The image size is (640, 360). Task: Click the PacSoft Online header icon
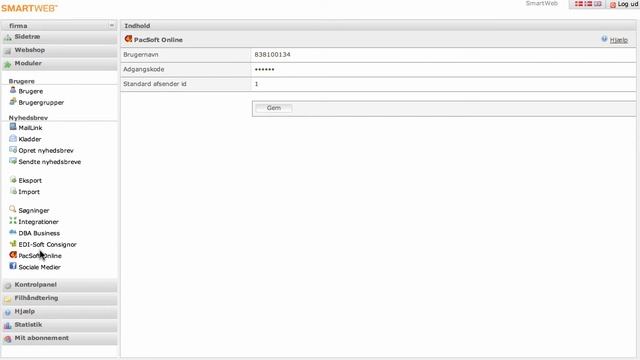128,39
